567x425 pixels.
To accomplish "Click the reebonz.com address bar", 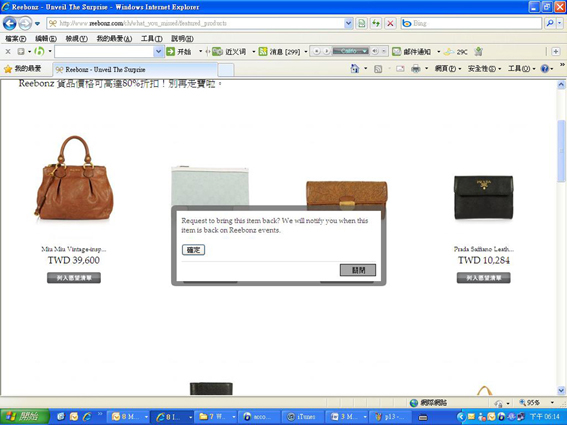I will click(x=195, y=24).
